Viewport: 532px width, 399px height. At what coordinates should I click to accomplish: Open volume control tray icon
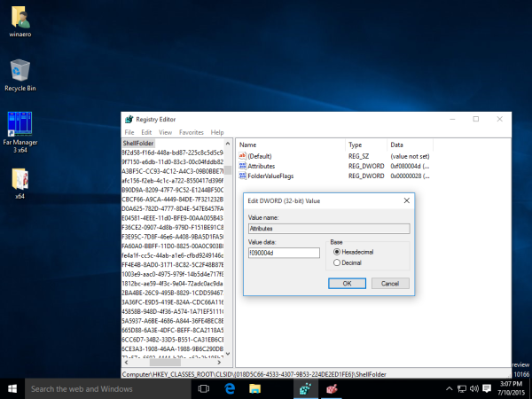point(474,389)
